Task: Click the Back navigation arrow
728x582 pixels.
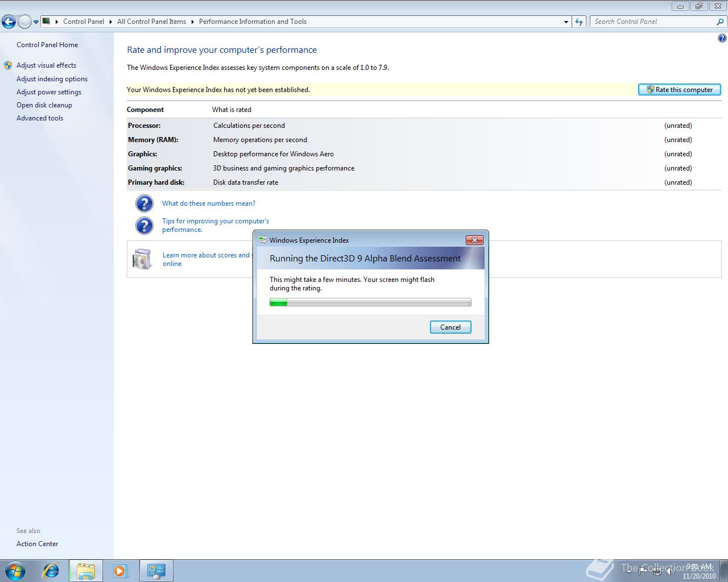Action: [x=9, y=22]
